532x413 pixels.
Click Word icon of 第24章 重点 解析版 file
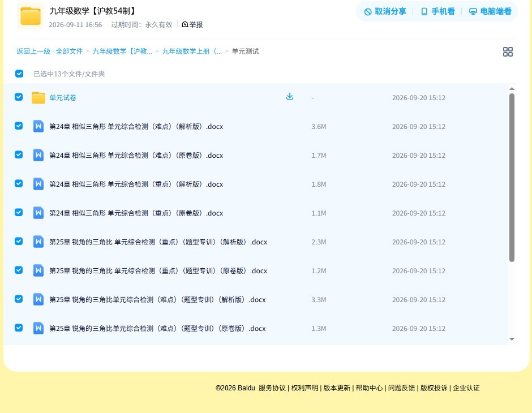[x=38, y=184]
